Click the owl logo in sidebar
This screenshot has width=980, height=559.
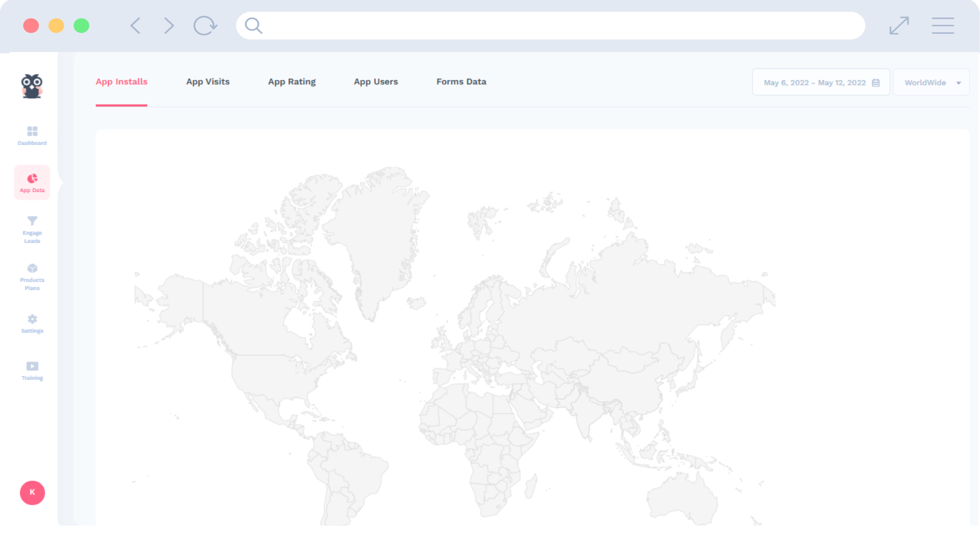[32, 87]
